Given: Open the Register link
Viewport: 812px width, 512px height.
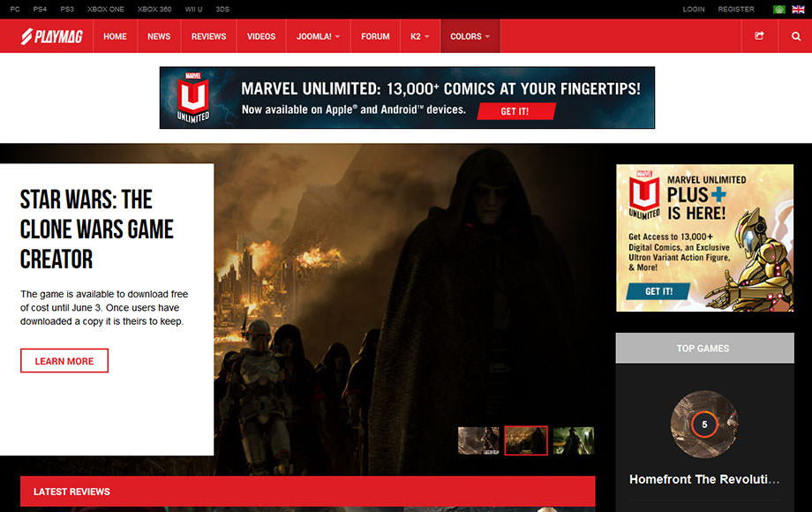Looking at the screenshot, I should pyautogui.click(x=736, y=10).
